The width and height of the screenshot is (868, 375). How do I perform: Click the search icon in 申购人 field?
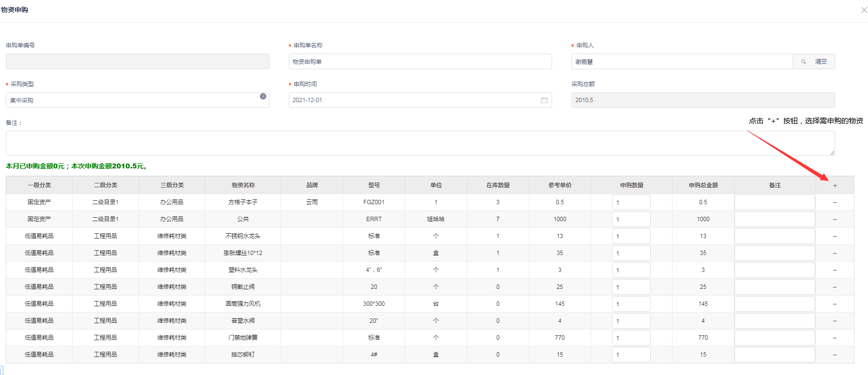click(x=804, y=62)
